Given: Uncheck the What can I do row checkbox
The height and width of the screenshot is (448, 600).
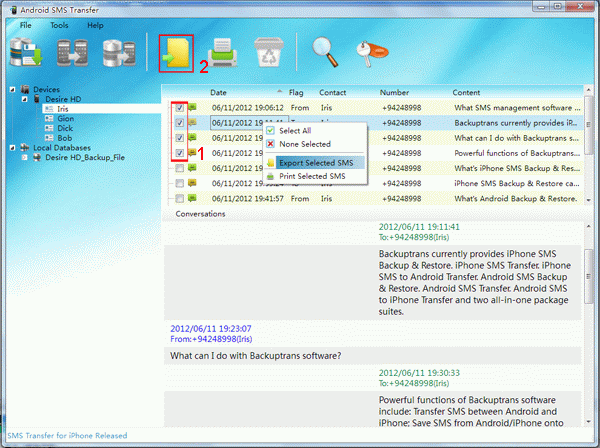Looking at the screenshot, I should (179, 138).
